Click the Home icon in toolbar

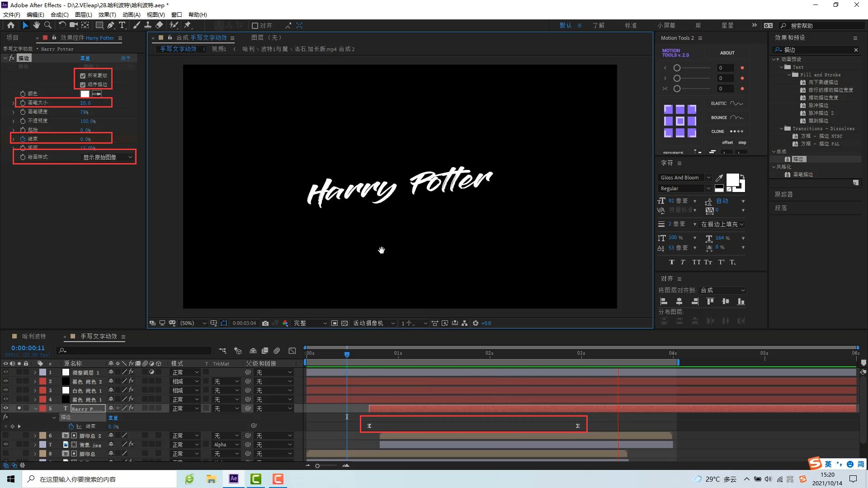(11, 25)
